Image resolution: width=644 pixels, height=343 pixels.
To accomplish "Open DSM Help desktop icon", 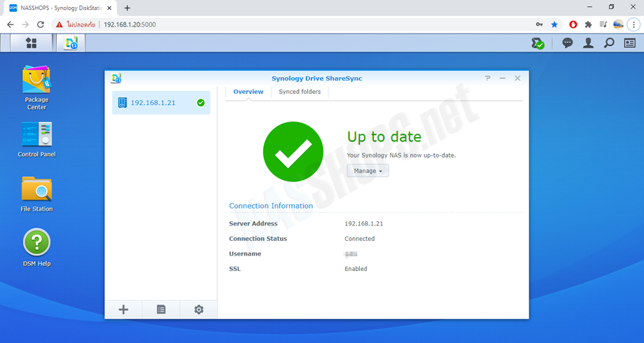I will [36, 248].
